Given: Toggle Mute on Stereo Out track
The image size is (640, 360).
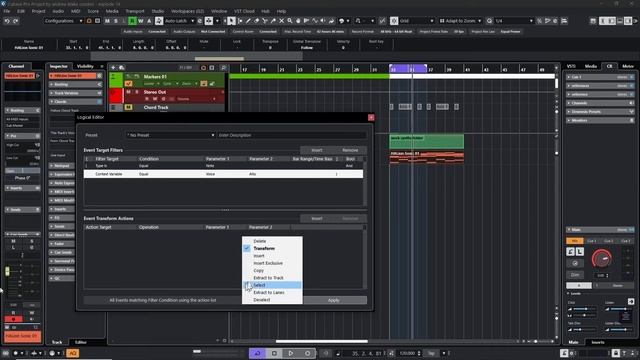Looking at the screenshot, I should [128, 92].
